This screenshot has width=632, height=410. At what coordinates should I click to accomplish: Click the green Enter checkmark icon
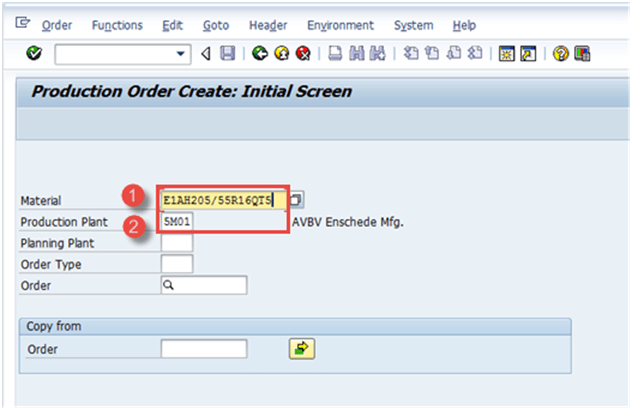pos(34,54)
